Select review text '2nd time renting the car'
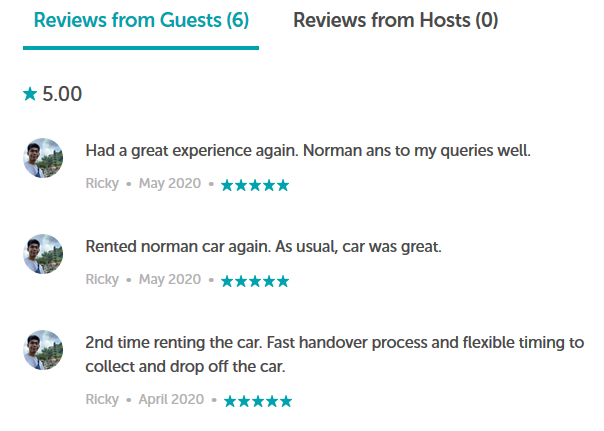Screen dimensions: 604x431 (173, 343)
